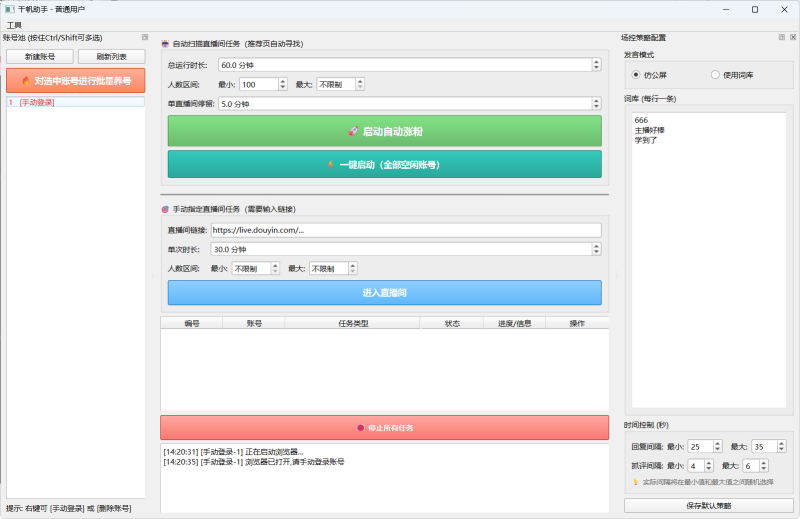
Task: Click the 直播间链接 URL input field
Action: (406, 230)
